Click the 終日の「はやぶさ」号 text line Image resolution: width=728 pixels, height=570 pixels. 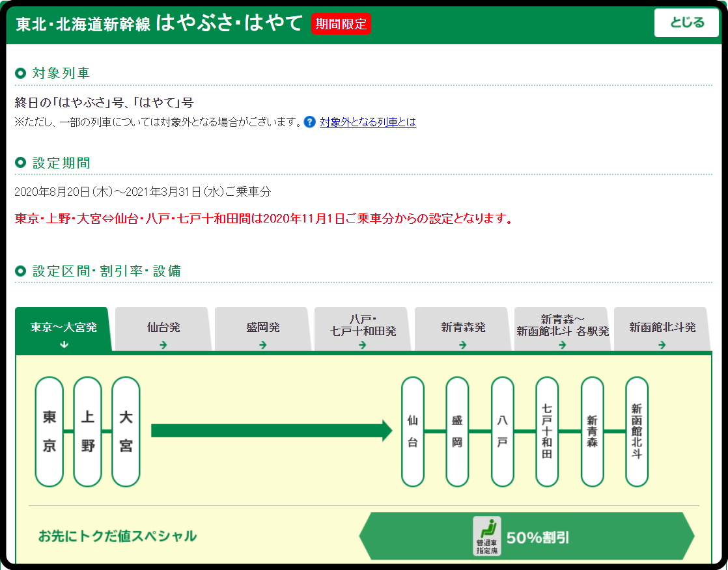(x=104, y=102)
